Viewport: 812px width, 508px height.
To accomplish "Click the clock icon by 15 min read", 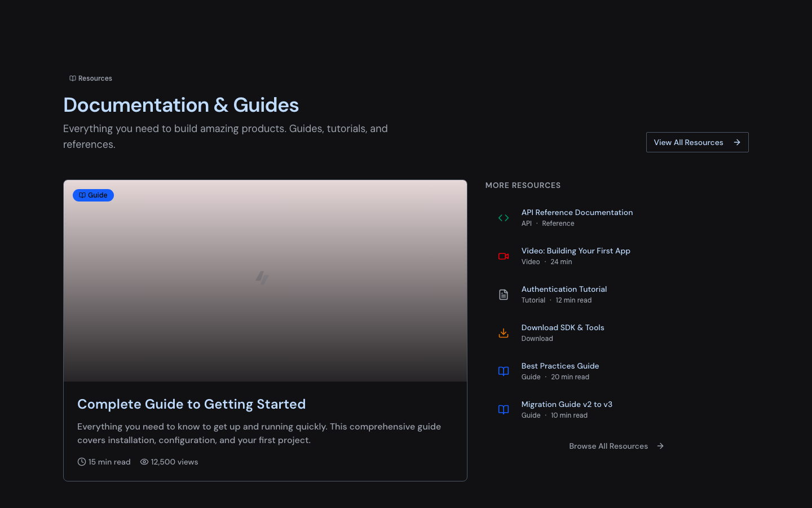I will click(x=82, y=462).
